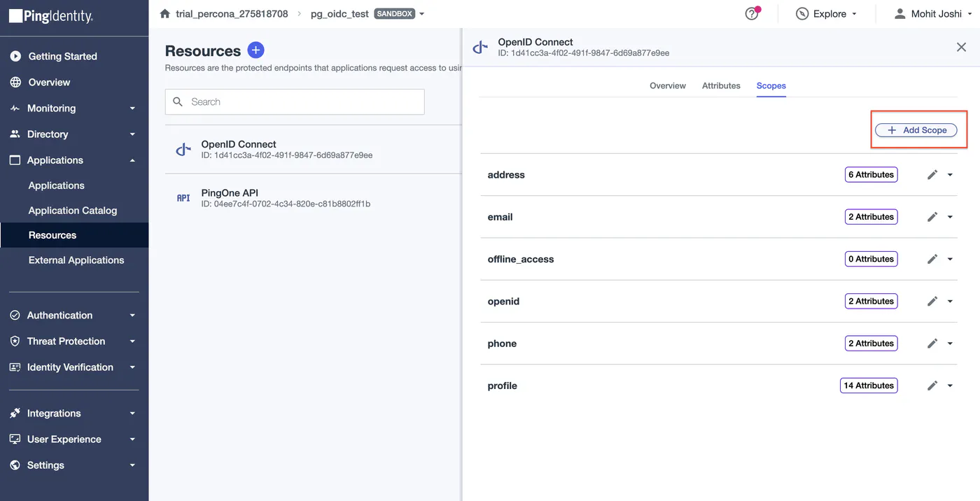Expand the offline_access scope row arrow
The image size is (980, 501).
pyautogui.click(x=950, y=260)
